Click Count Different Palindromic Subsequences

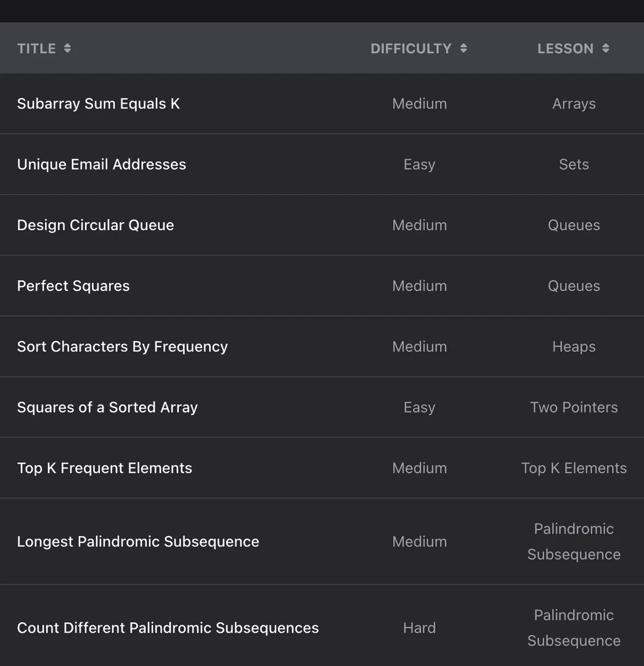[168, 628]
